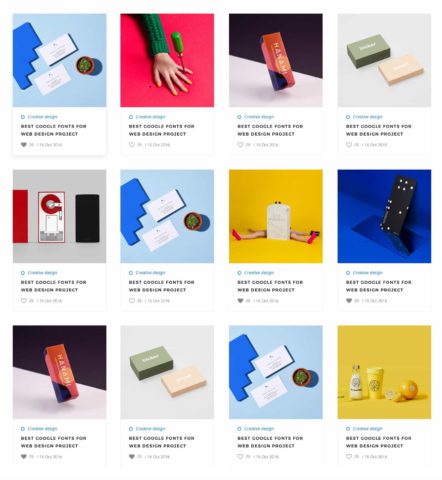442x480 pixels.
Task: Open post title under the red phone mockup
Action: click(x=53, y=286)
